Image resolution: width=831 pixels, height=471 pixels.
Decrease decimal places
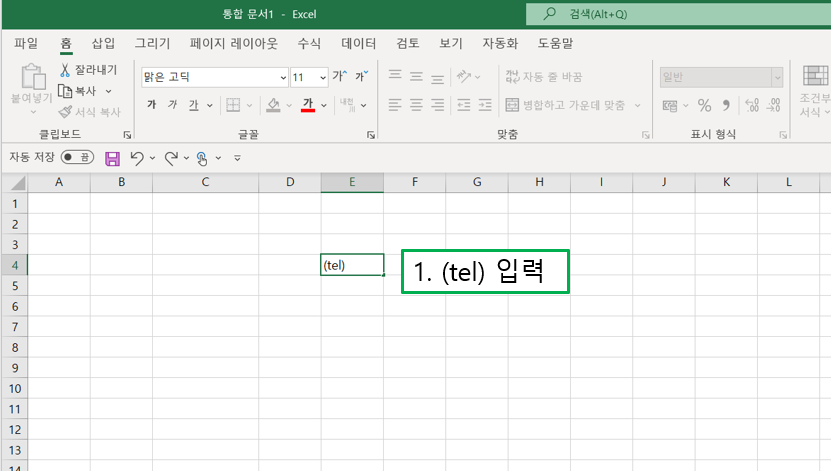pos(774,105)
